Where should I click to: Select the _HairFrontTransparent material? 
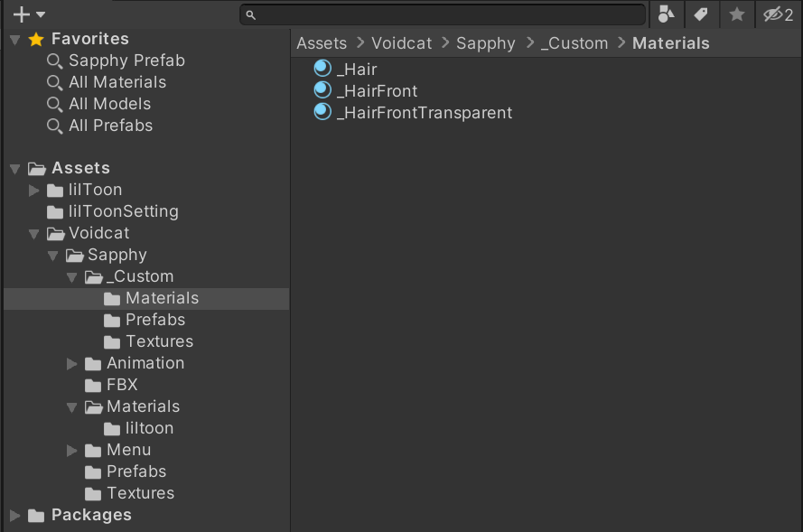(424, 113)
